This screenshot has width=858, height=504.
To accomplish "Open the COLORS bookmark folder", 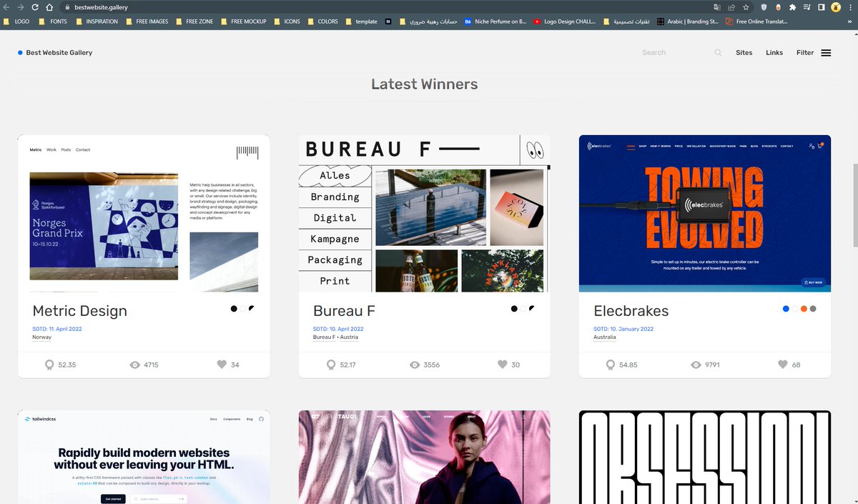I will (x=322, y=21).
